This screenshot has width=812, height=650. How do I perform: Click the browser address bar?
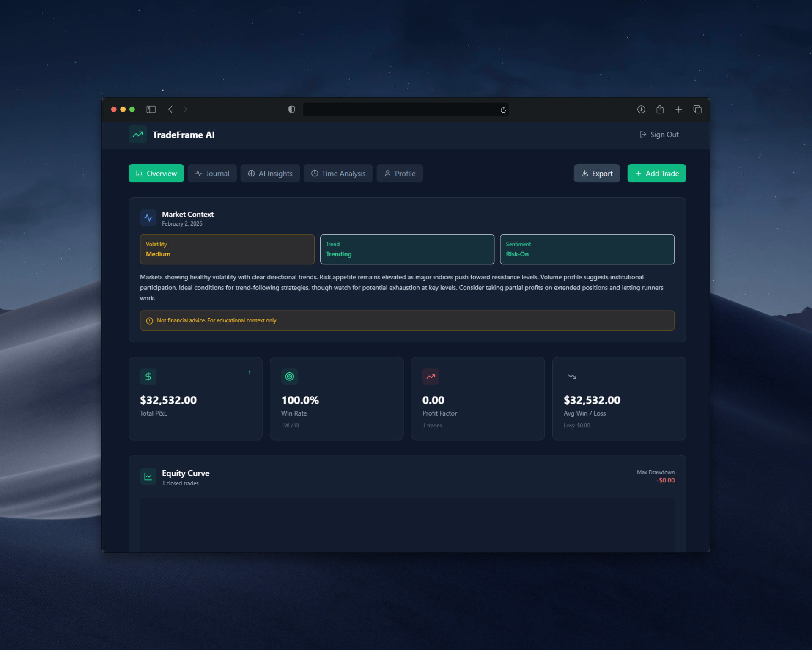pos(406,109)
